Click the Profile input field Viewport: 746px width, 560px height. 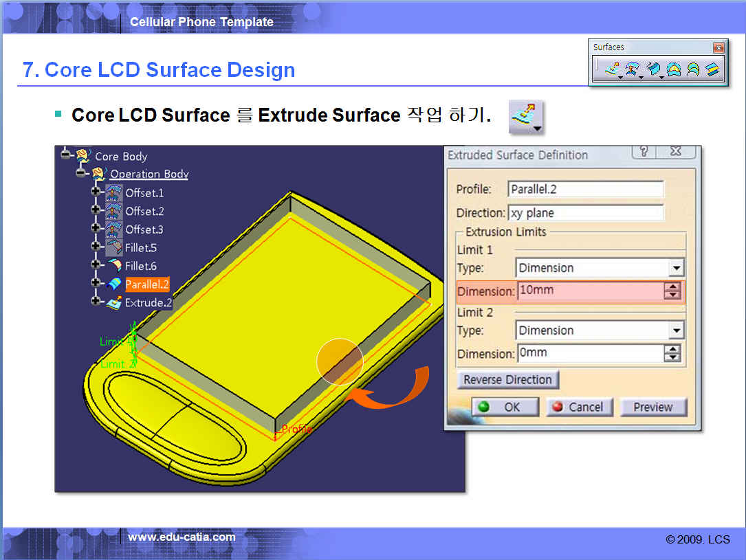point(586,189)
